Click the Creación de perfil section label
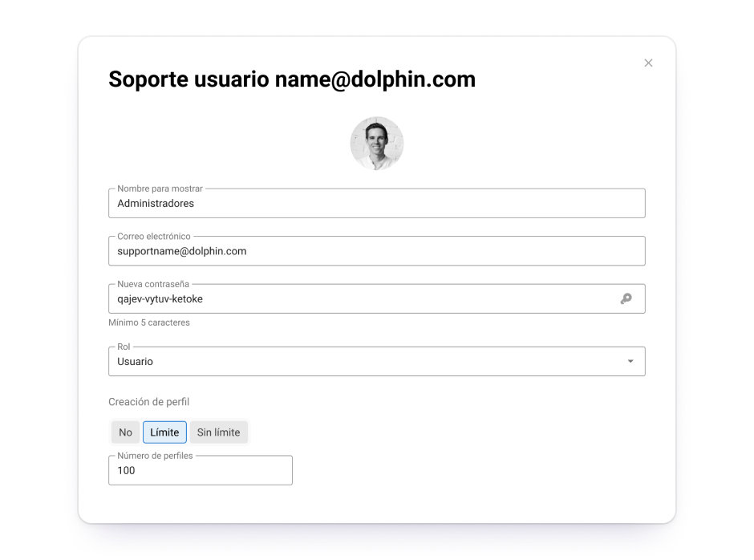Screen dimensions: 754x560 tap(149, 402)
